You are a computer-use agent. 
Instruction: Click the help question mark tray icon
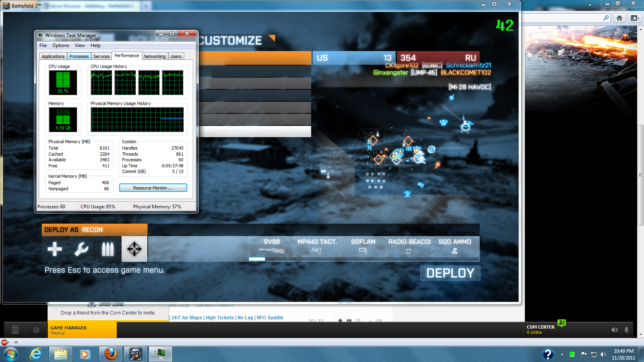click(x=548, y=354)
